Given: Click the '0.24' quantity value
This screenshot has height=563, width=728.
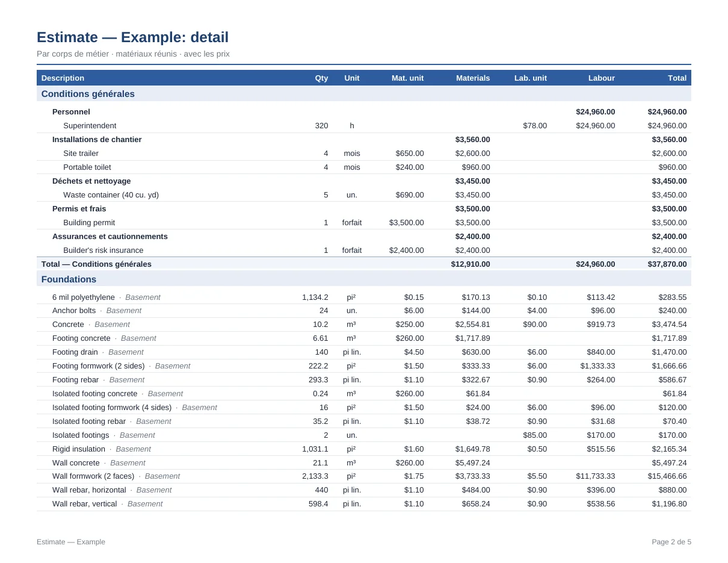Looking at the screenshot, I should click(321, 394).
